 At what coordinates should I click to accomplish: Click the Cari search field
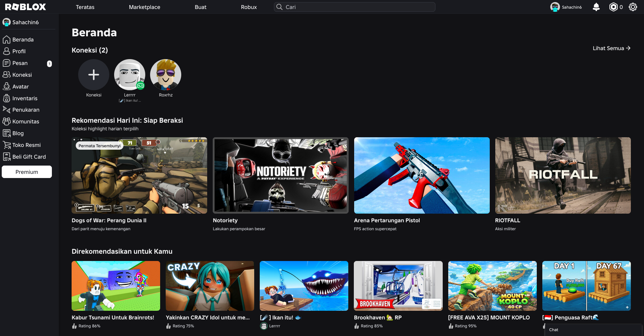click(355, 7)
